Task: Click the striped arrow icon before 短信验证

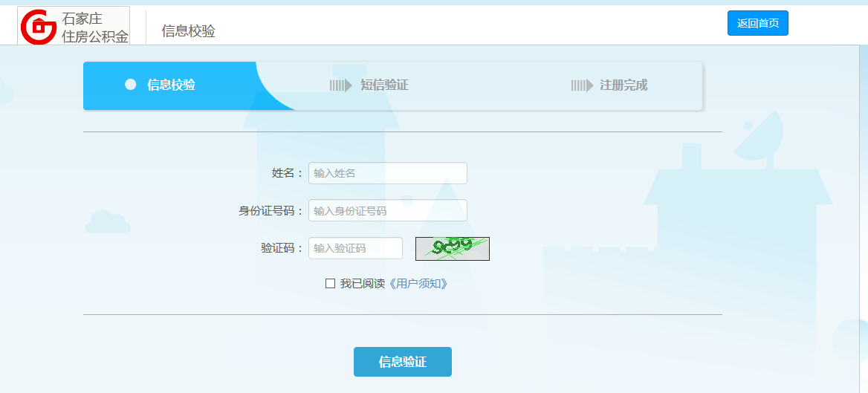Action: [340, 85]
